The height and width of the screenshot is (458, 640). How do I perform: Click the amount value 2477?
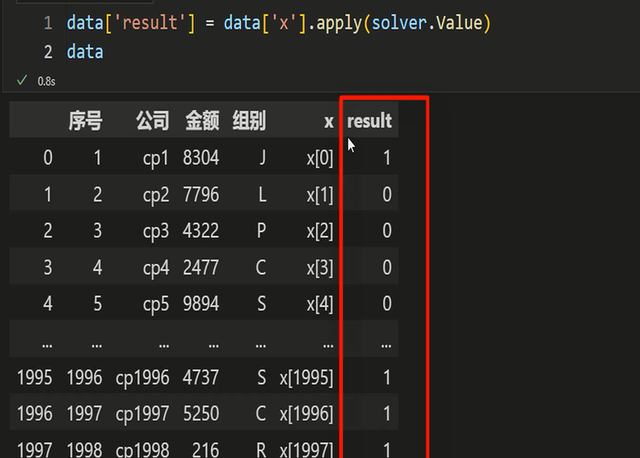click(201, 267)
